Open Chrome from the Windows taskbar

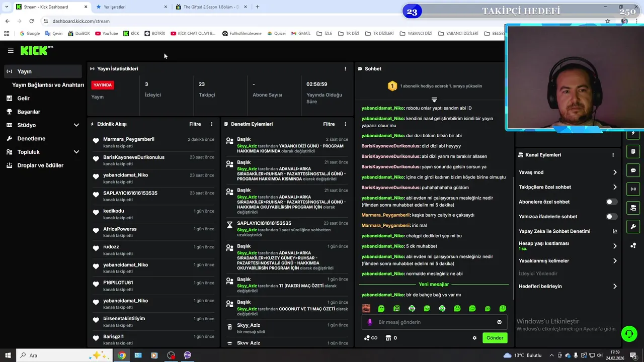[122, 355]
